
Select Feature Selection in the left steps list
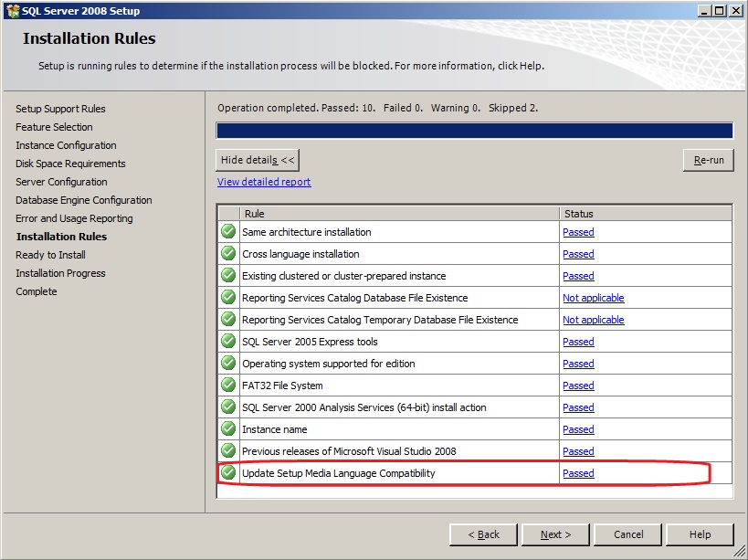(54, 127)
